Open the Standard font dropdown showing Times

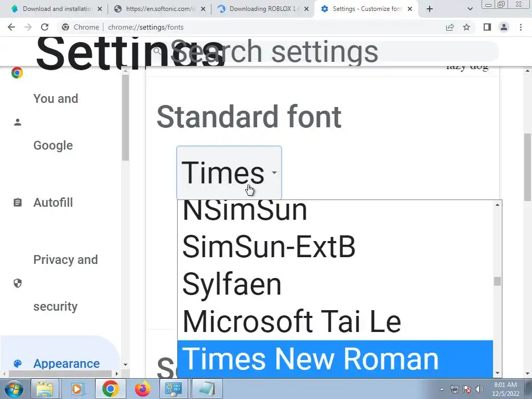tap(229, 172)
